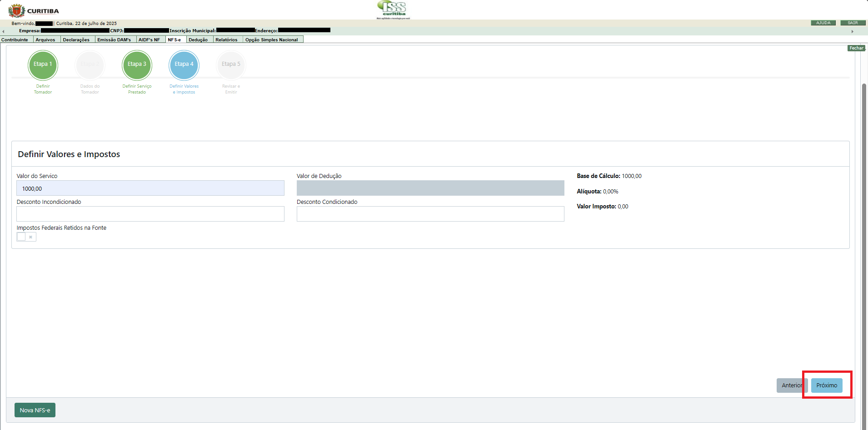The width and height of the screenshot is (868, 430).
Task: Select the blue Etapa 4 step circle
Action: tap(184, 64)
